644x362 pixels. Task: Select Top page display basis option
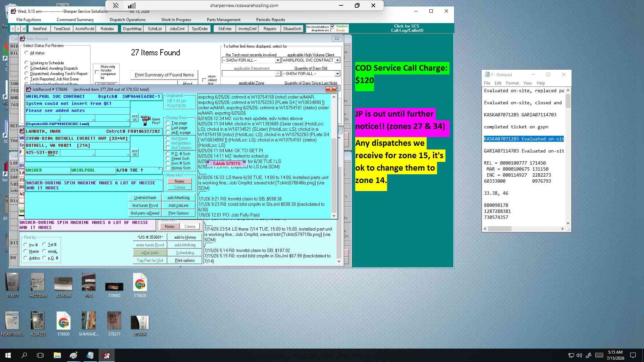[168, 123]
